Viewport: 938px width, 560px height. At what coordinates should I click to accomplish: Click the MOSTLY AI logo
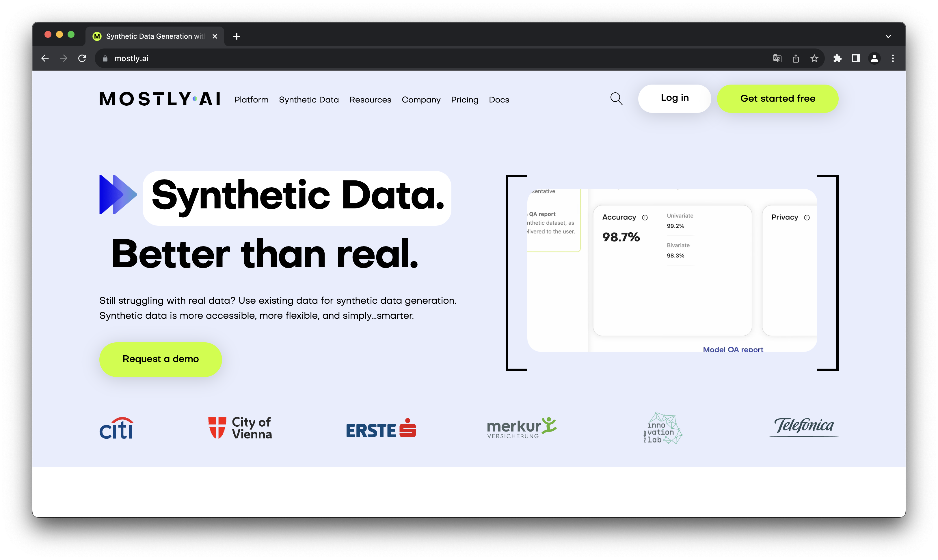pyautogui.click(x=159, y=99)
